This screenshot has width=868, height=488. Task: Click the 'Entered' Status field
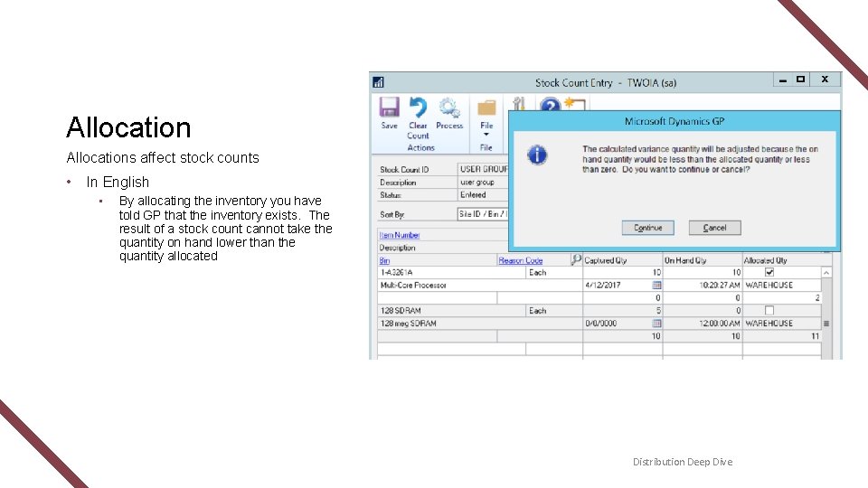coord(483,195)
